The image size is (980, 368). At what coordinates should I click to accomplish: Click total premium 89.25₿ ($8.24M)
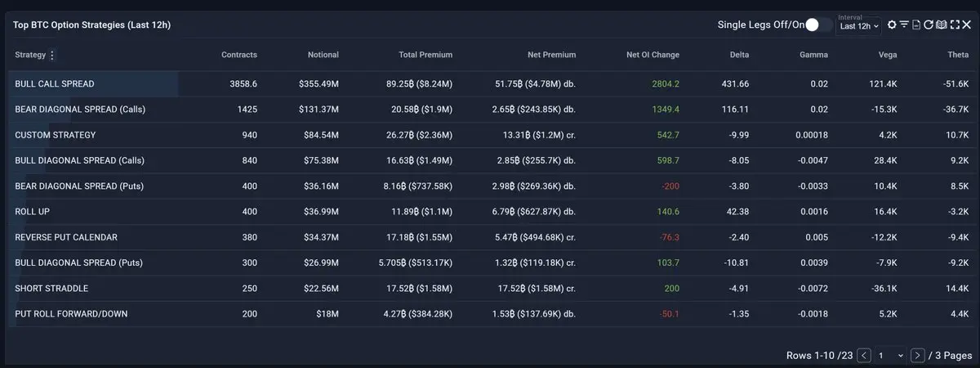[419, 84]
